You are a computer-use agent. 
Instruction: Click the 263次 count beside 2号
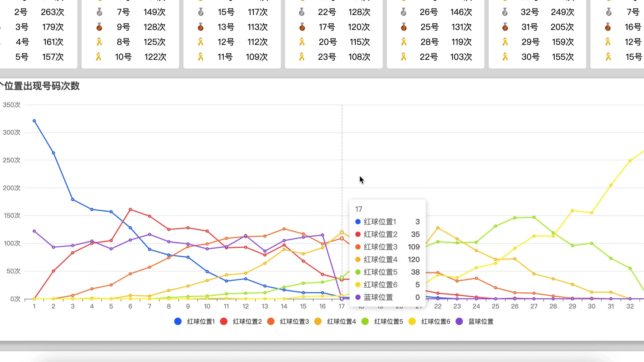[53, 12]
